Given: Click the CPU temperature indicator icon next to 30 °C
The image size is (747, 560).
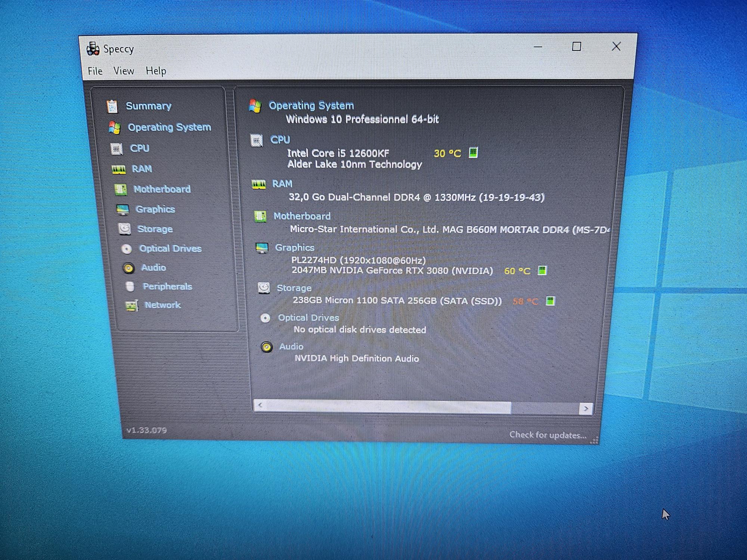Looking at the screenshot, I should click(x=473, y=153).
